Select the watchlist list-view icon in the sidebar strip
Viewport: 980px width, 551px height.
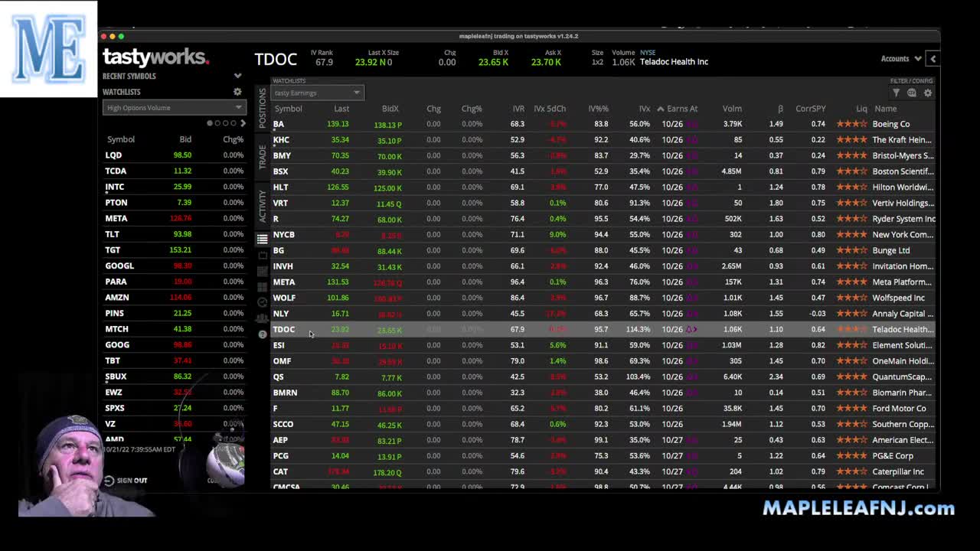pos(262,239)
